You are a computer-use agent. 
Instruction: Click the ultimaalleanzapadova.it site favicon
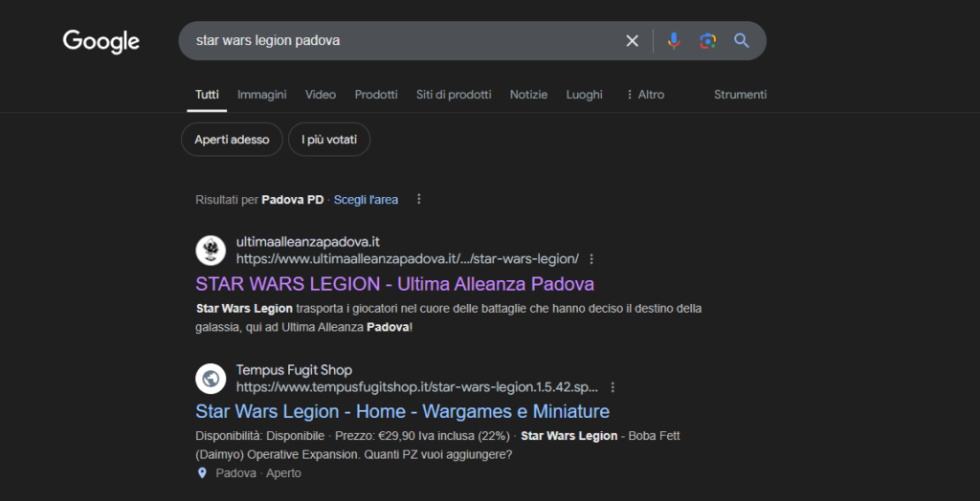211,250
